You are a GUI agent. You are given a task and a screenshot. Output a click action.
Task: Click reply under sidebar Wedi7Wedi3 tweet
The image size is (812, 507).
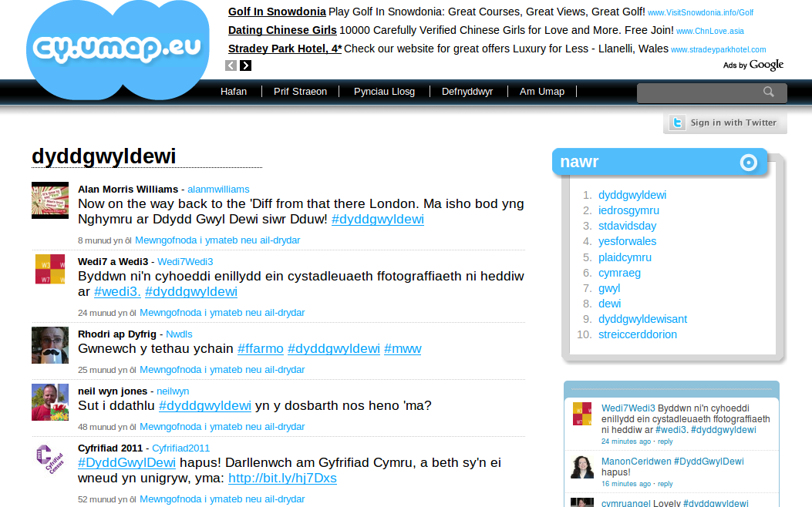pyautogui.click(x=665, y=442)
